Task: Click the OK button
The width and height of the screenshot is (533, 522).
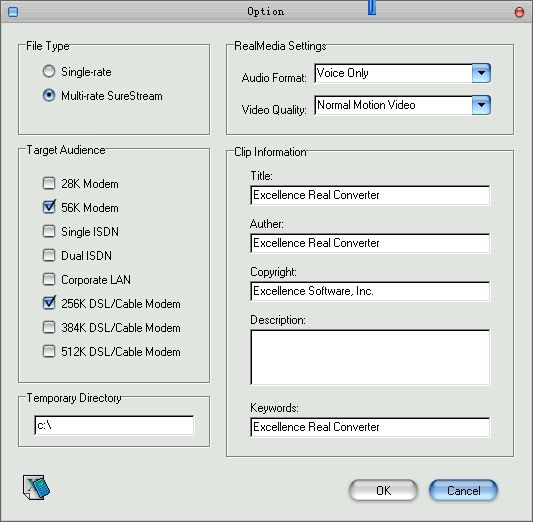Action: click(x=383, y=490)
